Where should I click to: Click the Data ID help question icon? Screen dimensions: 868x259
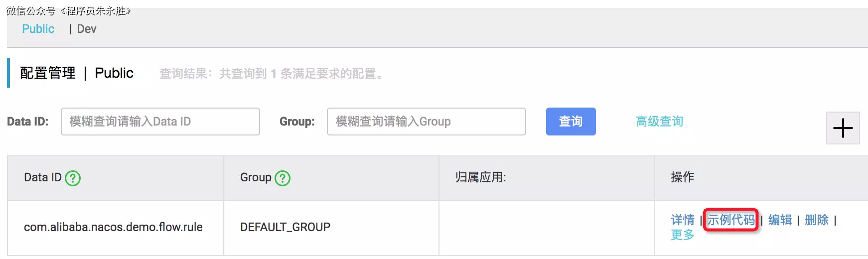(x=73, y=178)
